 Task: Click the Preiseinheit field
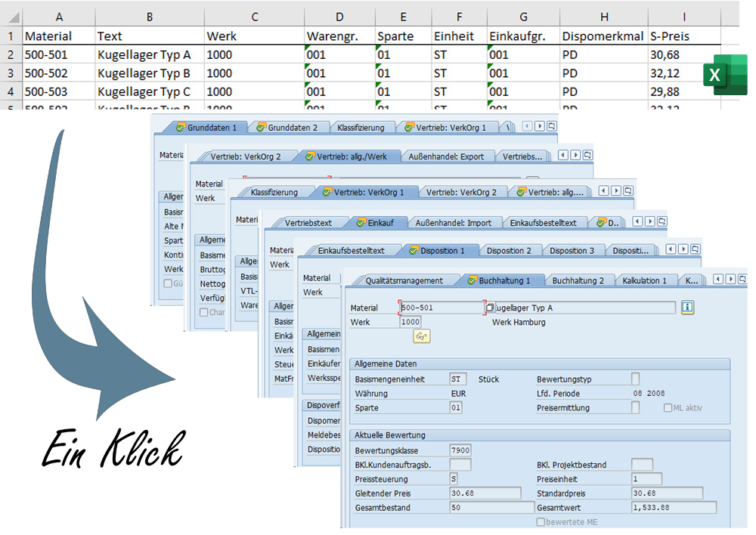point(646,478)
